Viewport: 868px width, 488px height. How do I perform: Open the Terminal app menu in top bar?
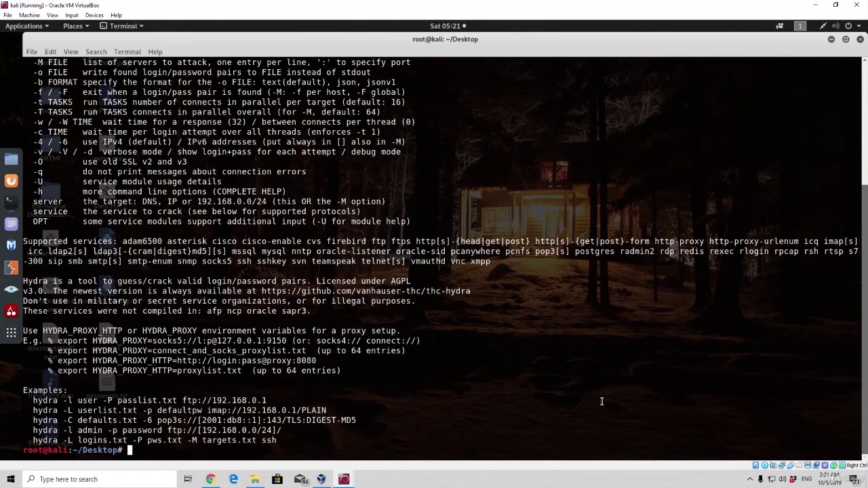[122, 26]
